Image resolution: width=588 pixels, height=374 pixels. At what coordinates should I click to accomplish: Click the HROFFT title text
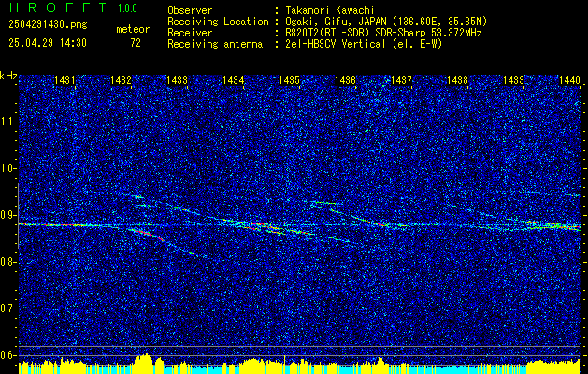[x=57, y=7]
